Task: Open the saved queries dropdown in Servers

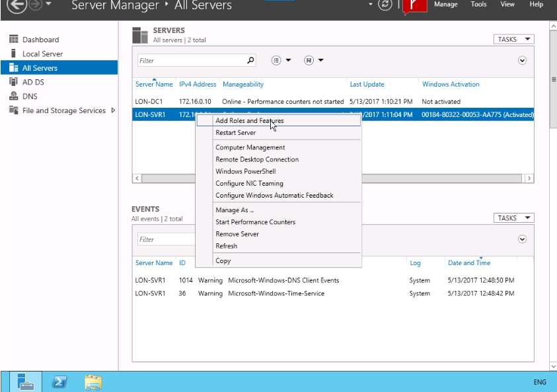Action: [313, 60]
